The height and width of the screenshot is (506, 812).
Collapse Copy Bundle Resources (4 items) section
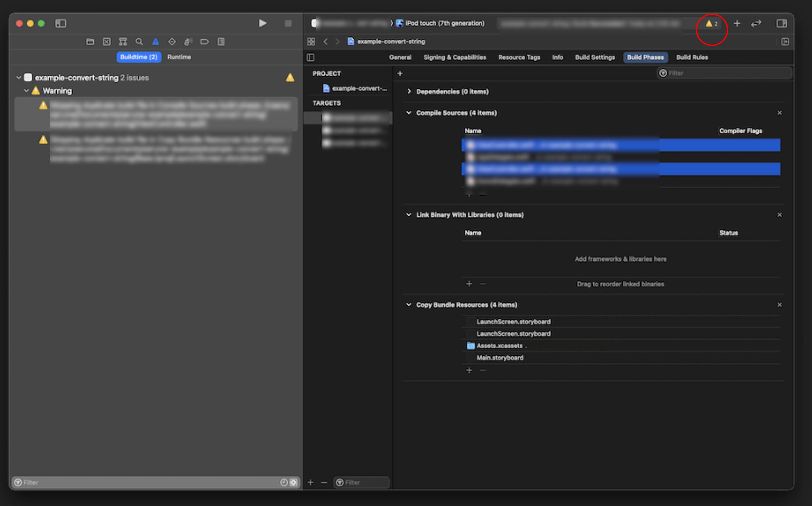coord(409,305)
